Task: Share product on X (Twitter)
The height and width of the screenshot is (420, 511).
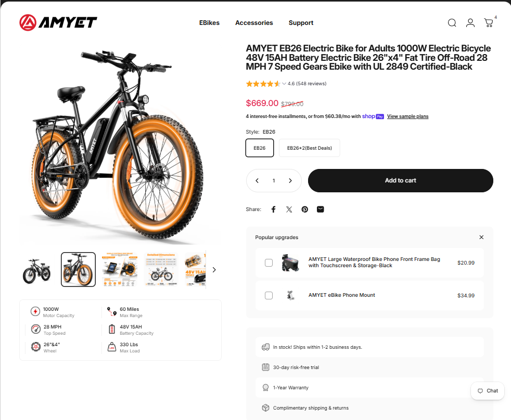Action: coord(289,209)
